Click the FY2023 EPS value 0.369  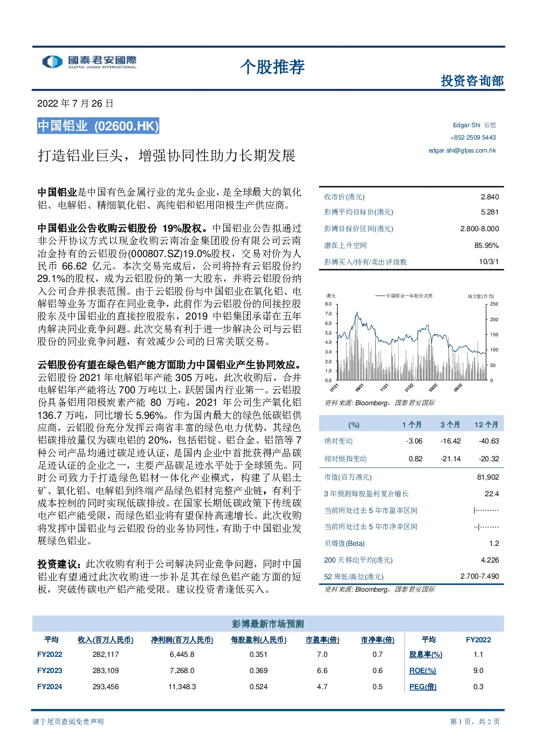[259, 671]
